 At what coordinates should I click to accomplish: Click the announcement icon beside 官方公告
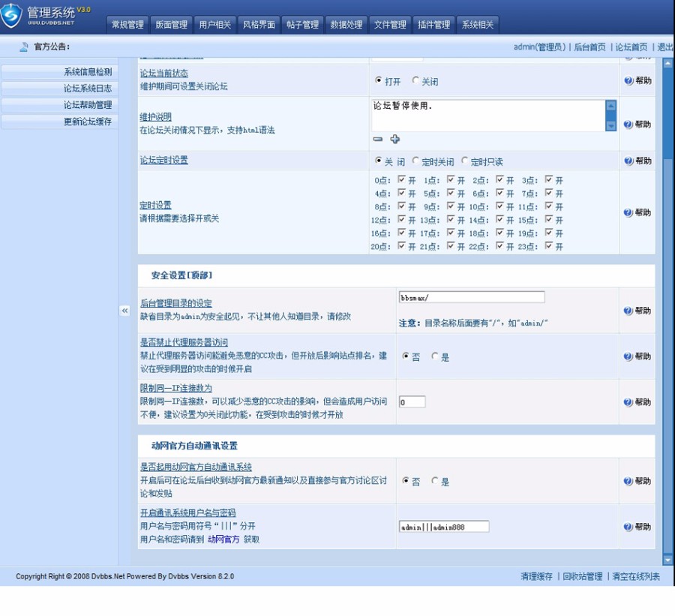[x=24, y=47]
